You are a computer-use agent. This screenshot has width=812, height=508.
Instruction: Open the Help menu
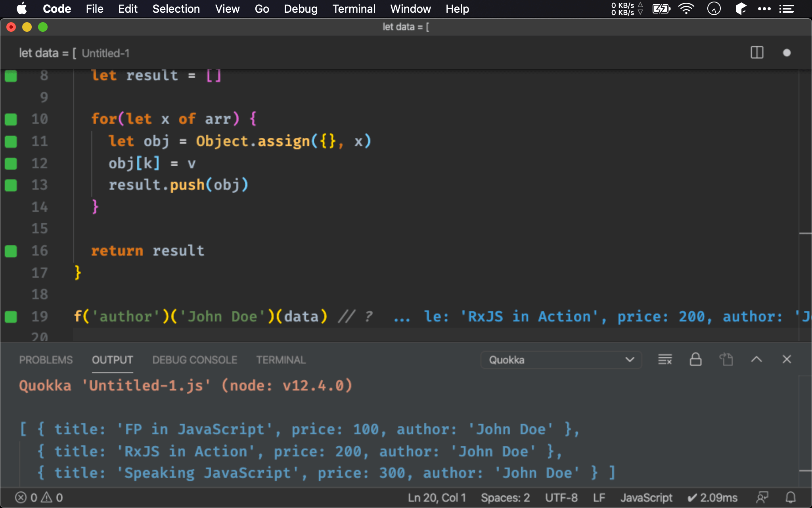pos(457,9)
